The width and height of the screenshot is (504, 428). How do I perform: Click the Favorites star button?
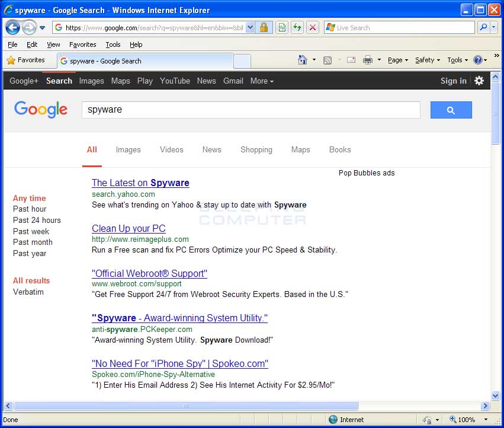25,60
